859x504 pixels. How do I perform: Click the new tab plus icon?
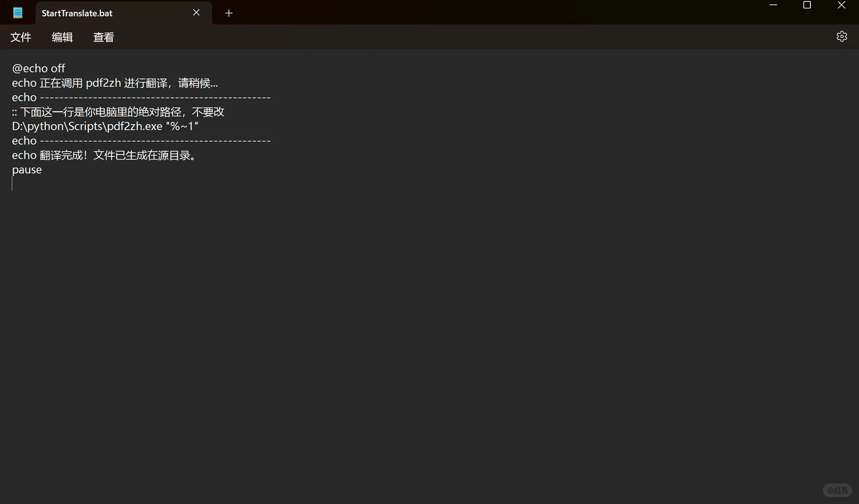228,13
